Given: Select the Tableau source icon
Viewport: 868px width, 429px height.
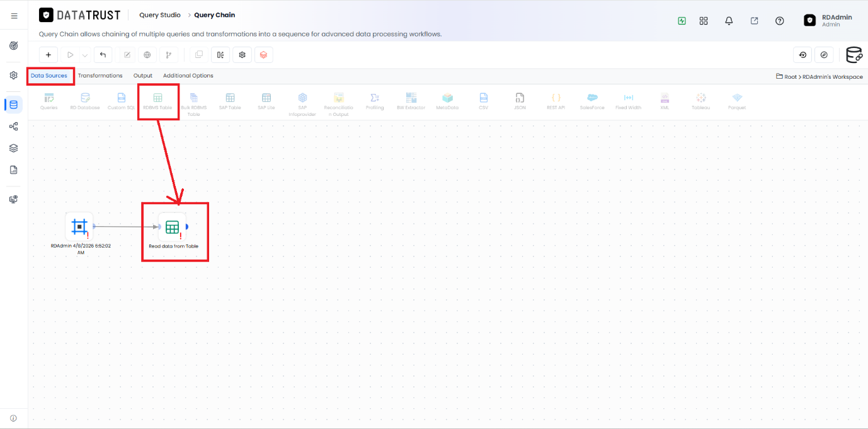Looking at the screenshot, I should [701, 101].
